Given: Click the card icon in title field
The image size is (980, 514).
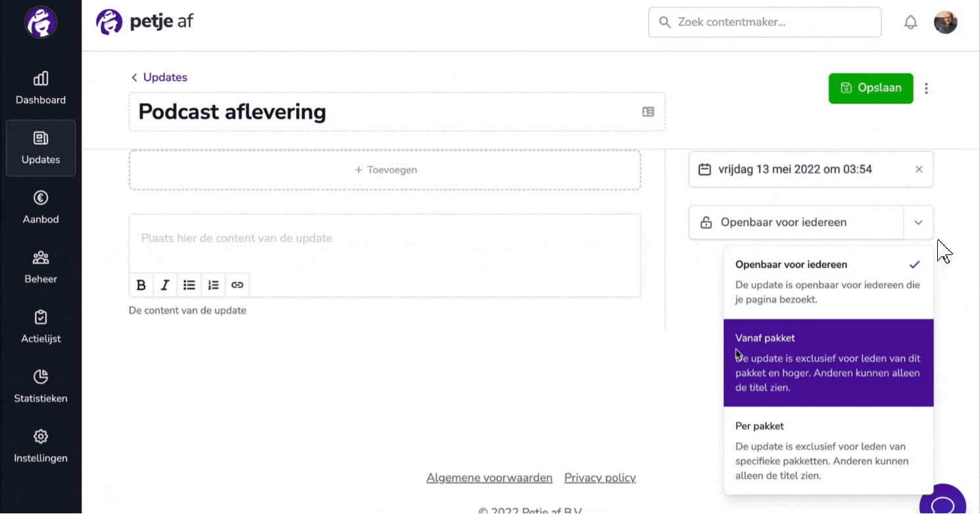Looking at the screenshot, I should click(648, 112).
